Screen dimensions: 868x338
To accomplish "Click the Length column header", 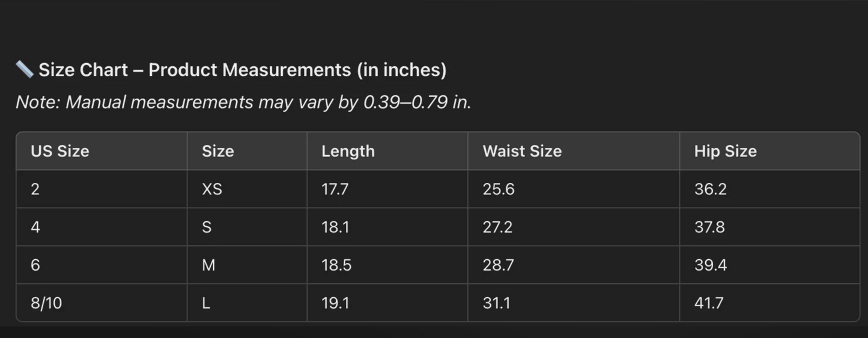I will (x=348, y=151).
